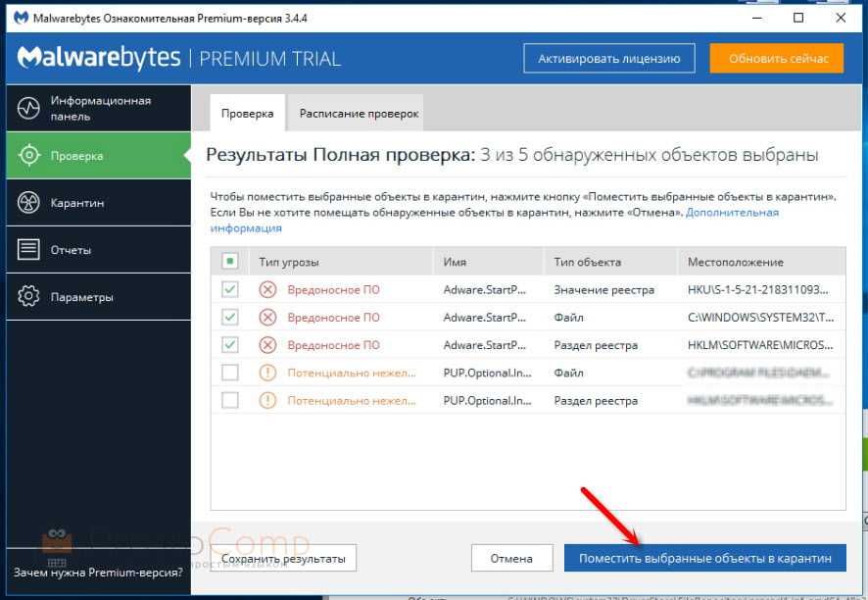Click orange Обновить сейчас button
Screen dimensions: 868x600
tap(776, 59)
